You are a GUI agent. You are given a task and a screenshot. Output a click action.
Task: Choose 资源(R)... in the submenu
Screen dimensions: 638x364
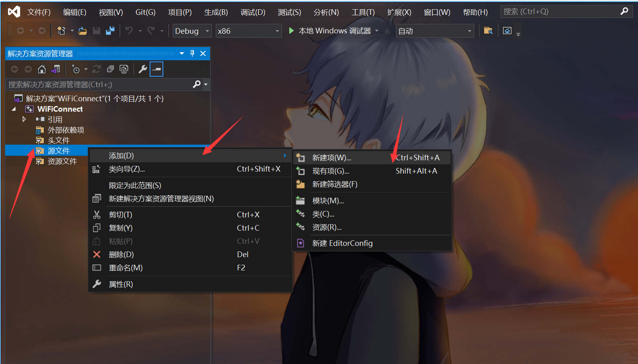[x=372, y=227]
